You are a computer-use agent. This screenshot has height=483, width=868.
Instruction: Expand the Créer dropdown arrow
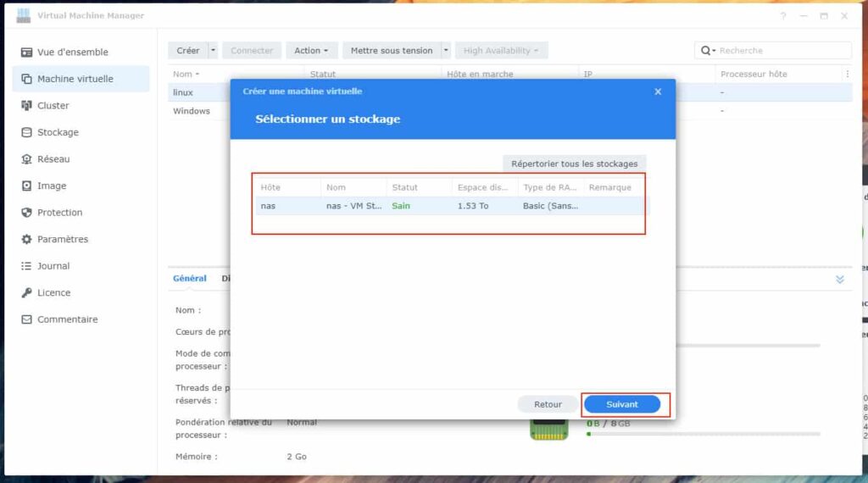point(213,50)
